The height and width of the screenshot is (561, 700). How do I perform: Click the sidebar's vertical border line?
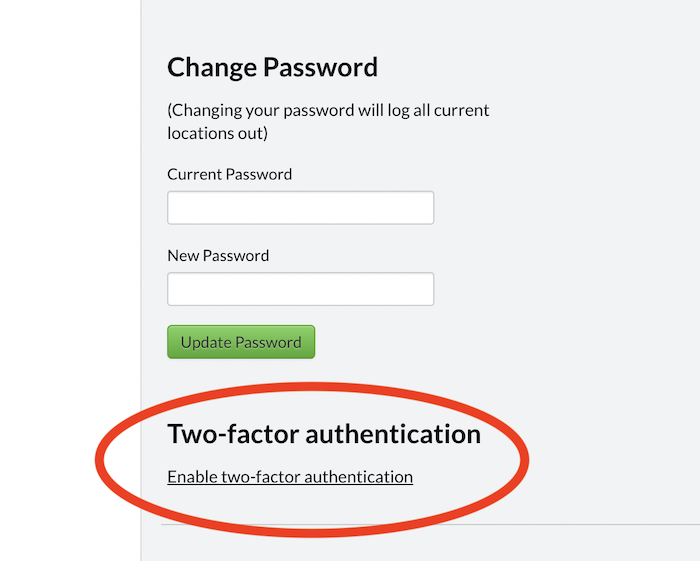(141, 280)
